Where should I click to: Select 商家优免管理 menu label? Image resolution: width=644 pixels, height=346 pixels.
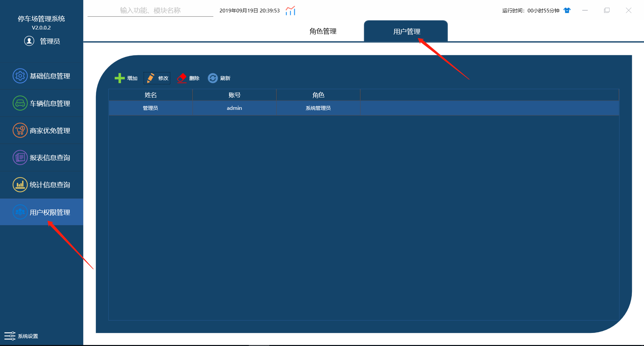[x=50, y=130]
